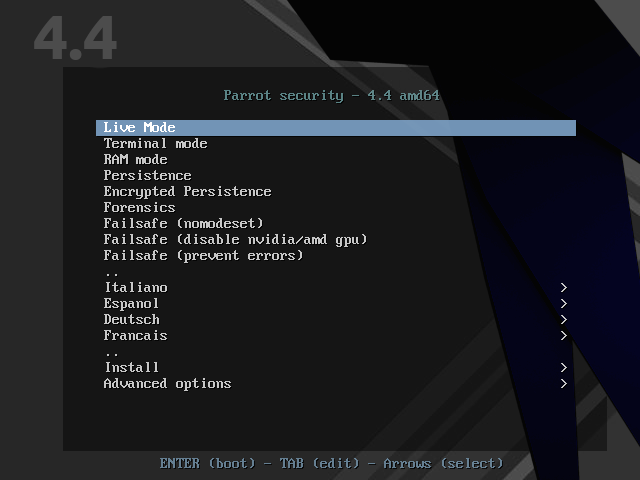
Task: Expand the Advanced options arrow
Action: (564, 384)
